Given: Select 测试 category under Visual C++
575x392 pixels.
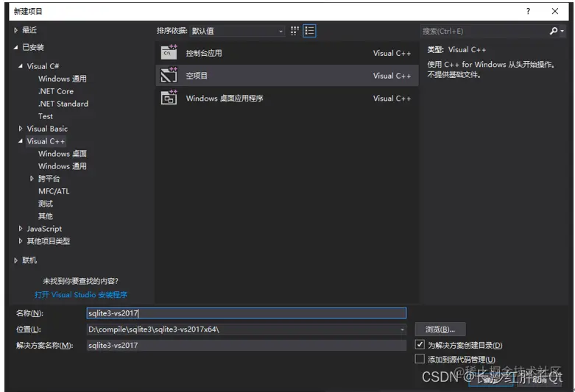Looking at the screenshot, I should [46, 204].
